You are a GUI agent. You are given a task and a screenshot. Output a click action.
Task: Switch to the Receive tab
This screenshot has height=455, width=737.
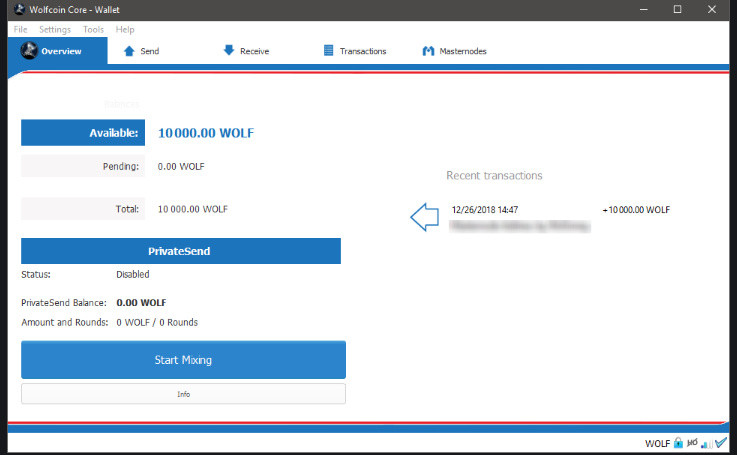coord(246,51)
